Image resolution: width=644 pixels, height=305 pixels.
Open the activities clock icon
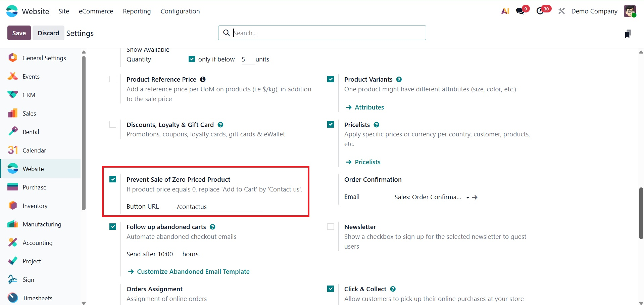[x=540, y=11]
